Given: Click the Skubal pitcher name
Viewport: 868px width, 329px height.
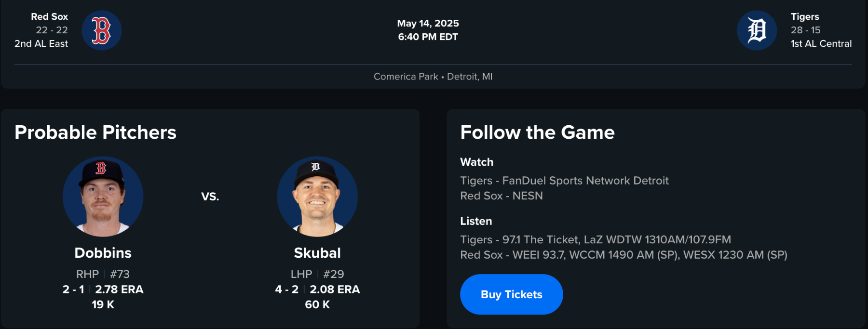Looking at the screenshot, I should pyautogui.click(x=317, y=253).
